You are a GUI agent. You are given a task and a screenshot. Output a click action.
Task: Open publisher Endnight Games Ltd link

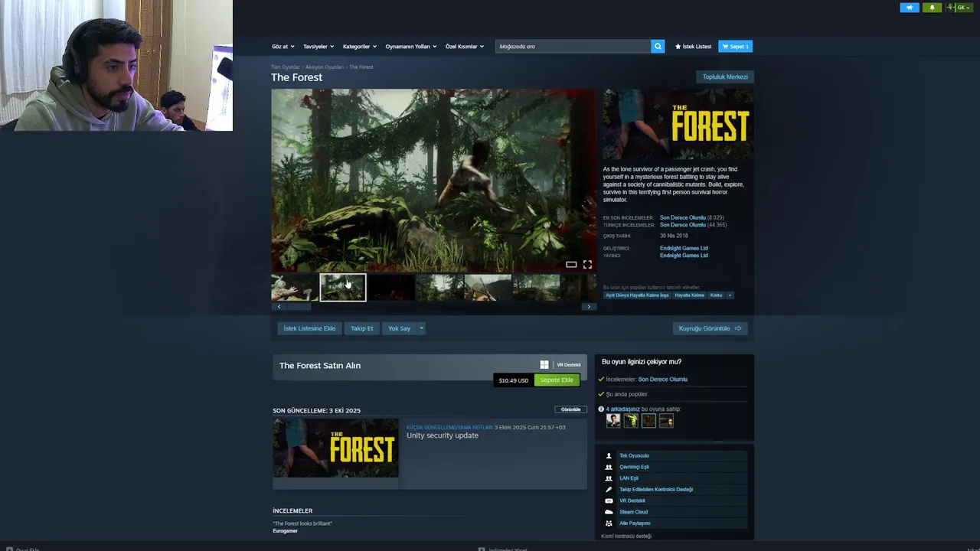(x=684, y=256)
